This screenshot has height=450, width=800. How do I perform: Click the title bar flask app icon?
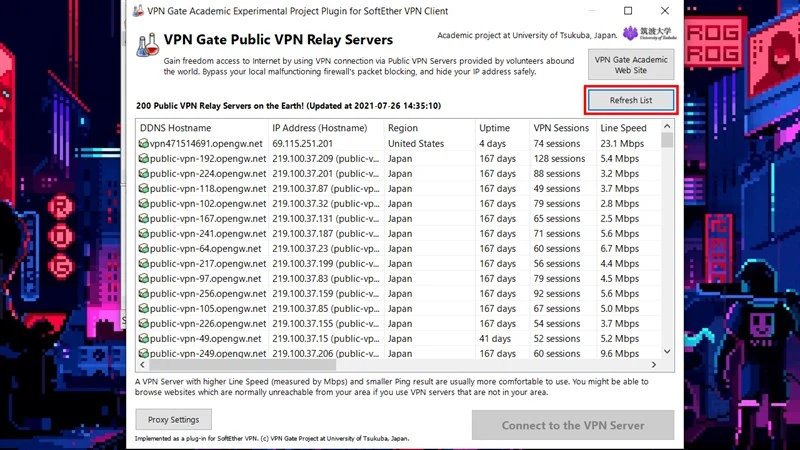point(138,11)
